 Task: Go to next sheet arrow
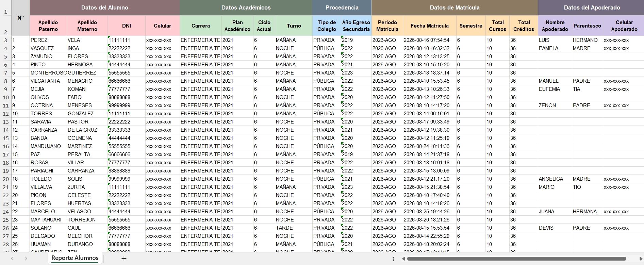pyautogui.click(x=26, y=259)
